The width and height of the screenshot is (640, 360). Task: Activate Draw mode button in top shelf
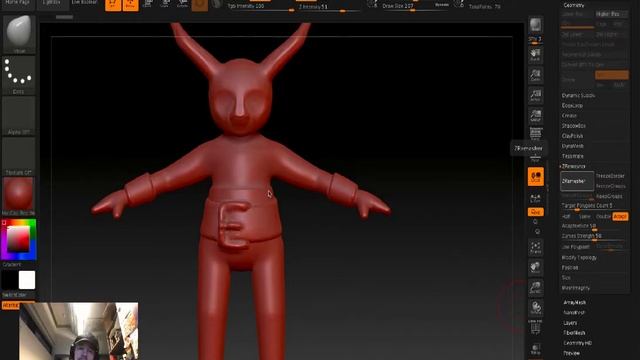(131, 5)
